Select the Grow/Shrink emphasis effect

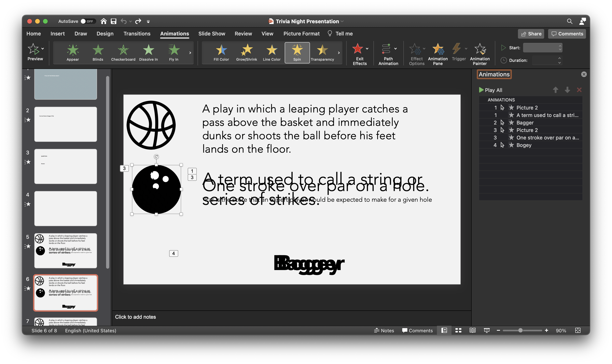[246, 52]
